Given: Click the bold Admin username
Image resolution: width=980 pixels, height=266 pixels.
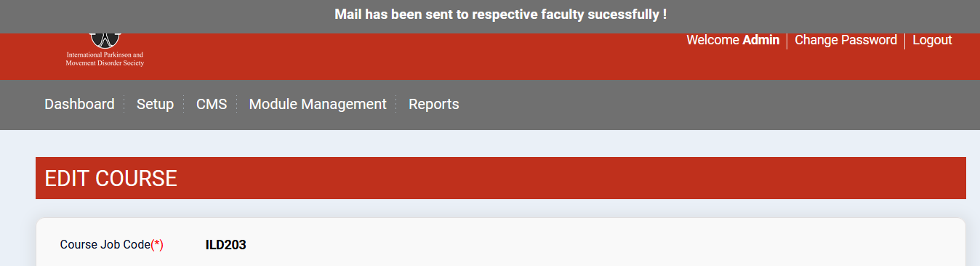Looking at the screenshot, I should 760,40.
